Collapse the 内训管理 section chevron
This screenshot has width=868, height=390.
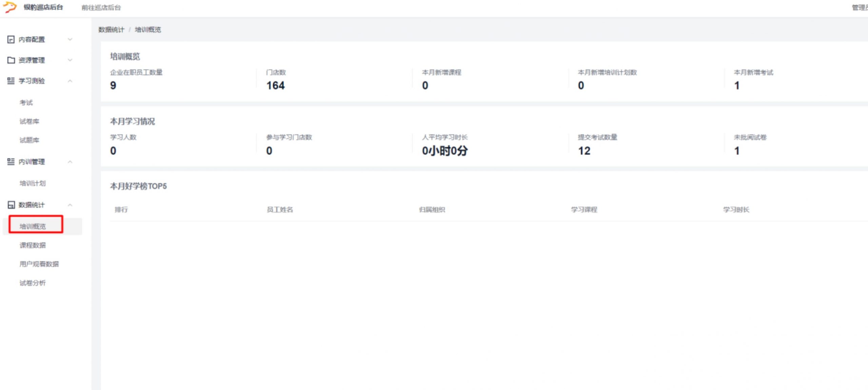(x=70, y=162)
